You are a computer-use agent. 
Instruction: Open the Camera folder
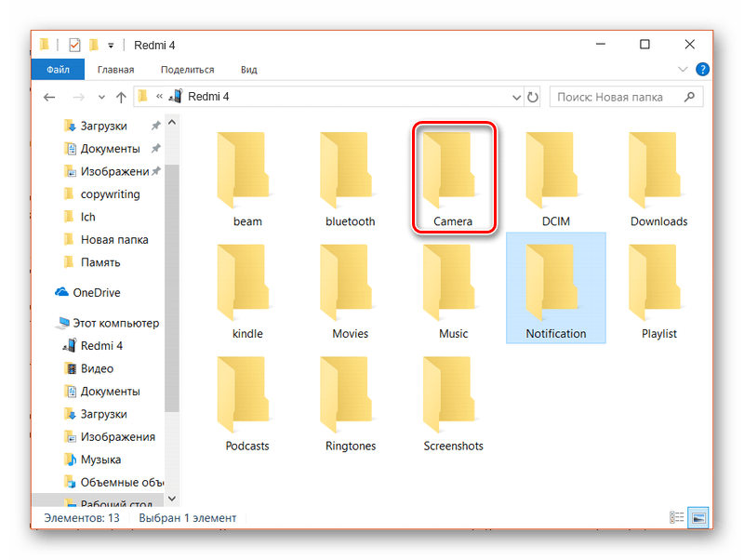click(453, 180)
